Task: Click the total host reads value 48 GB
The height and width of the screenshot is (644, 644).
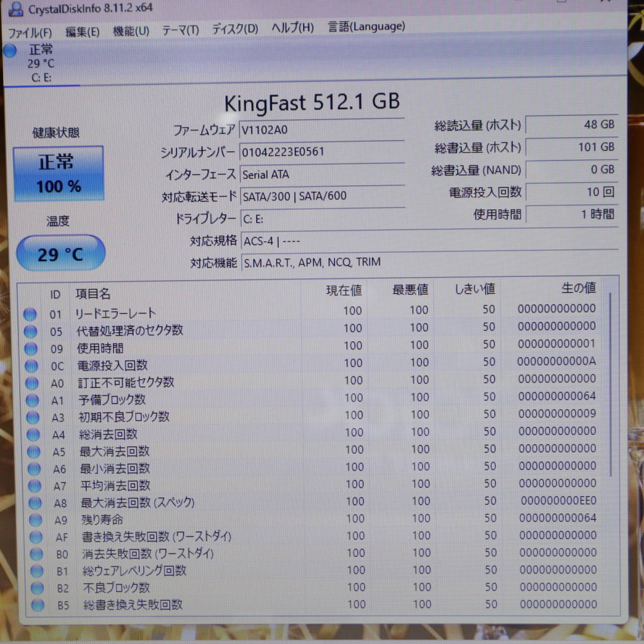Action: (x=572, y=125)
